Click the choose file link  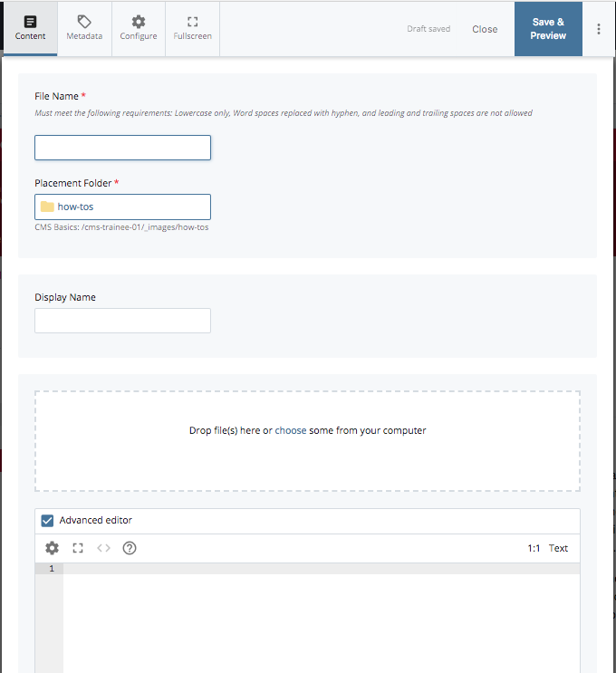click(290, 430)
